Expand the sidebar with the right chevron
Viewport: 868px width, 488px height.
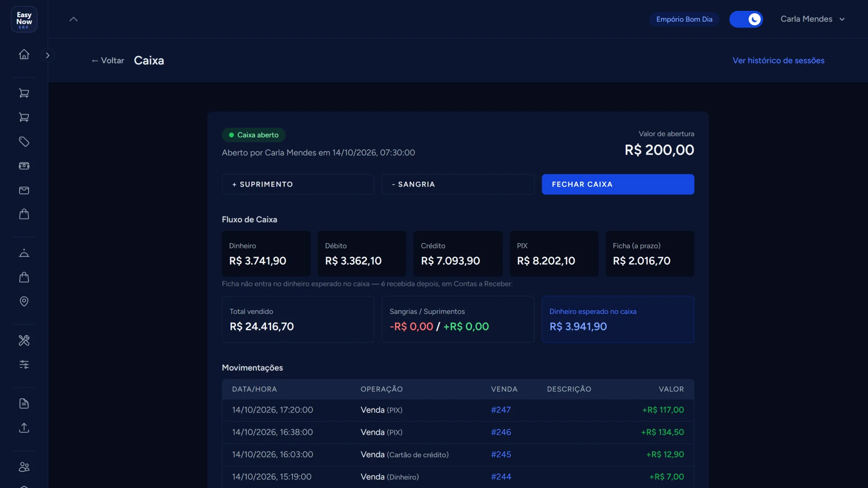47,55
